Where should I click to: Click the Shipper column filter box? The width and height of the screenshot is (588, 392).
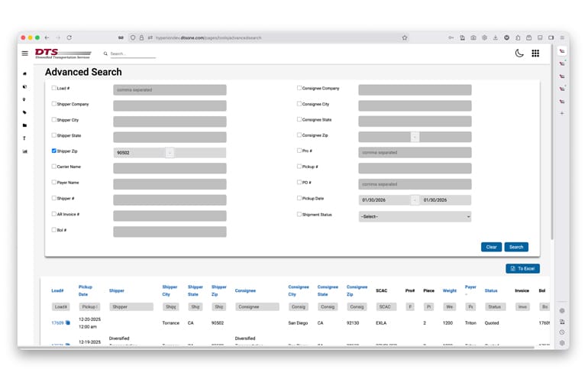click(131, 307)
